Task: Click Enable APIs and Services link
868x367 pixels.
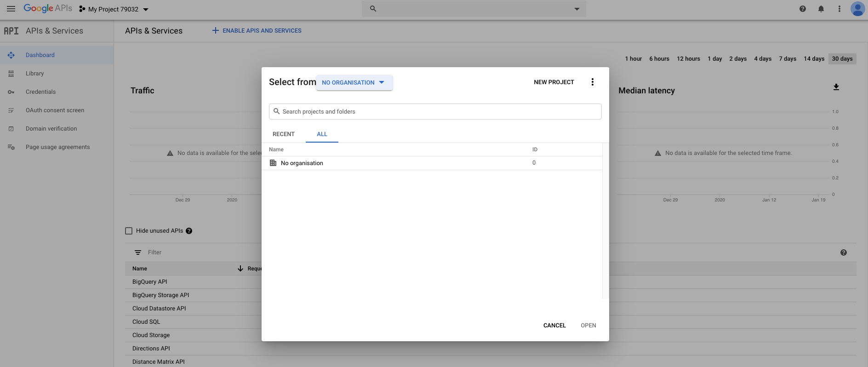Action: point(257,31)
